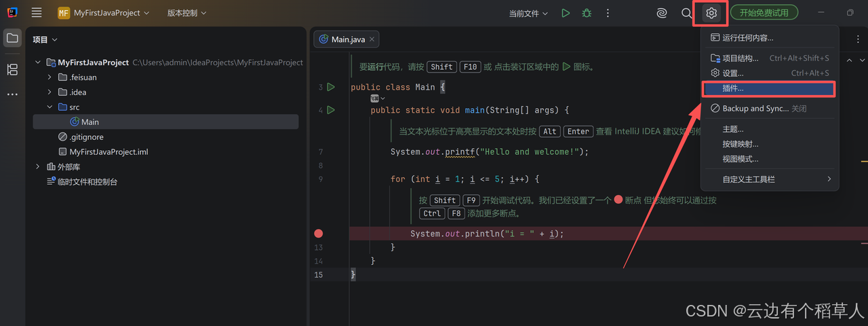Expand the 外部库 node
Screen dimensions: 868x326
(x=39, y=166)
